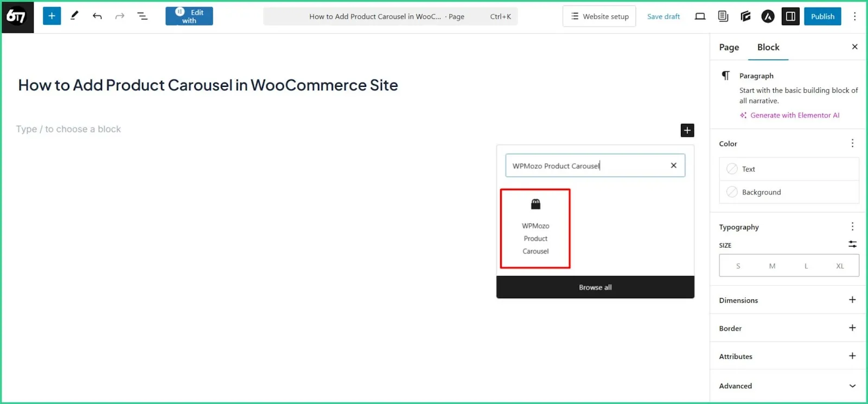Viewport: 868px width, 404px height.
Task: Expand the Advanced section
Action: [788, 386]
